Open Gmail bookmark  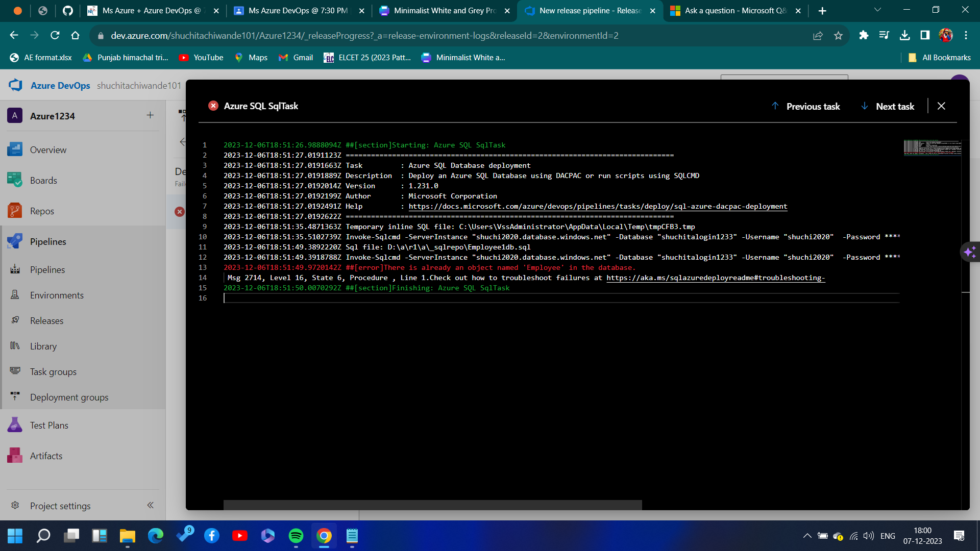(x=296, y=58)
